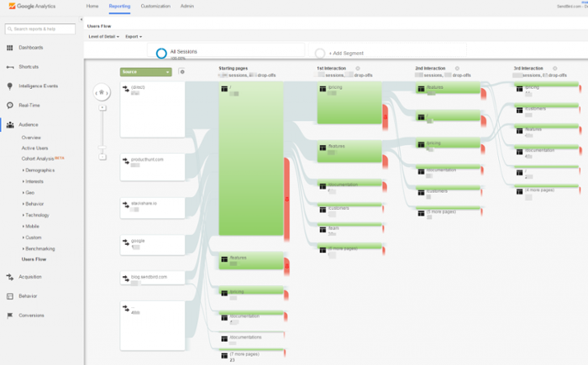
Task: Switch to the Customization tab
Action: pos(155,6)
